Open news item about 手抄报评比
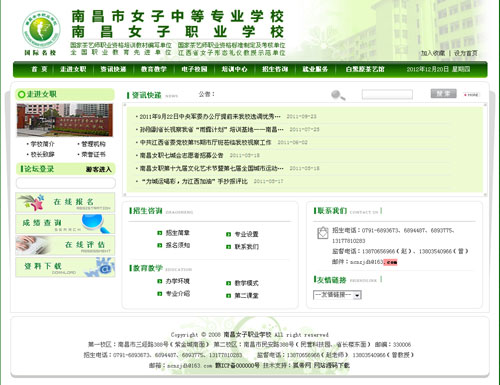This screenshot has width=500, height=385. point(196,181)
